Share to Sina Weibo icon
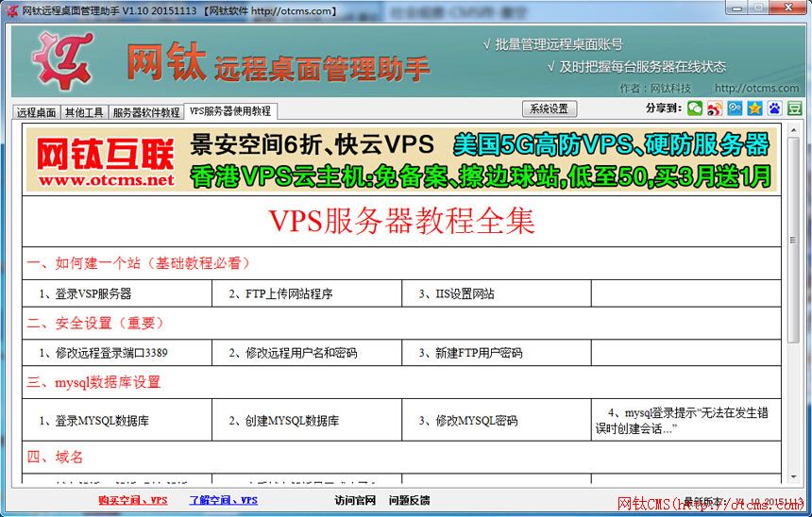The image size is (812, 517). pyautogui.click(x=715, y=108)
